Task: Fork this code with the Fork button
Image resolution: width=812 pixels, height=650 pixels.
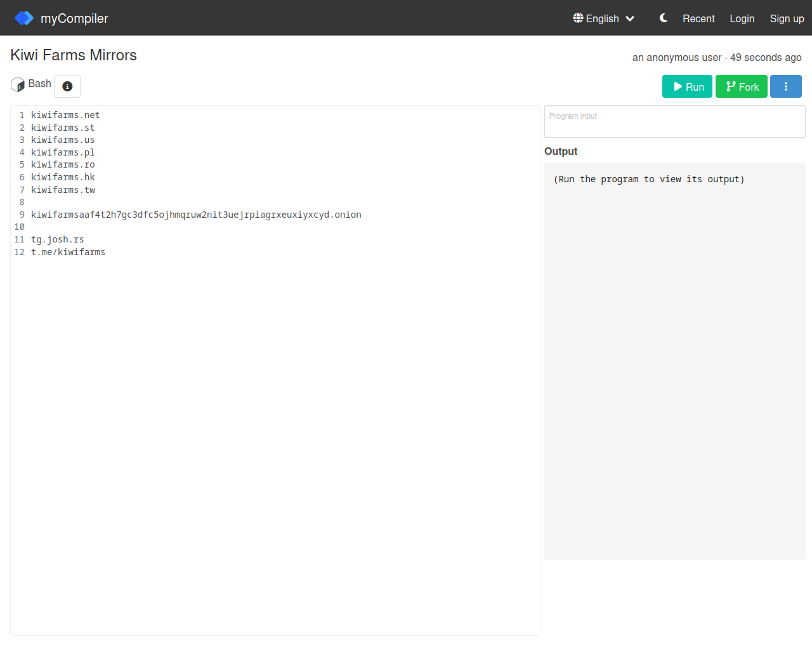Action: [x=742, y=86]
